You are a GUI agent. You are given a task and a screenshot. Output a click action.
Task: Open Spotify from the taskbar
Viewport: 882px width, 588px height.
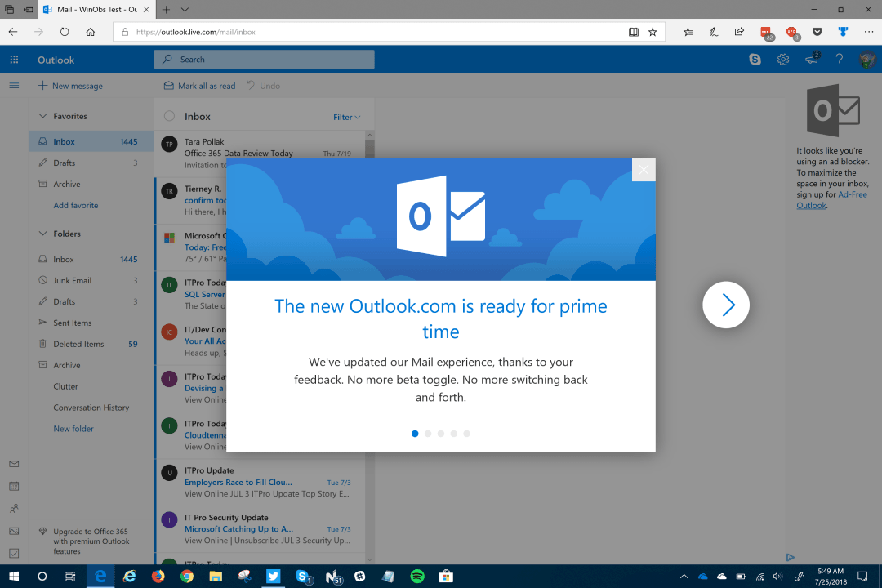coord(417,577)
